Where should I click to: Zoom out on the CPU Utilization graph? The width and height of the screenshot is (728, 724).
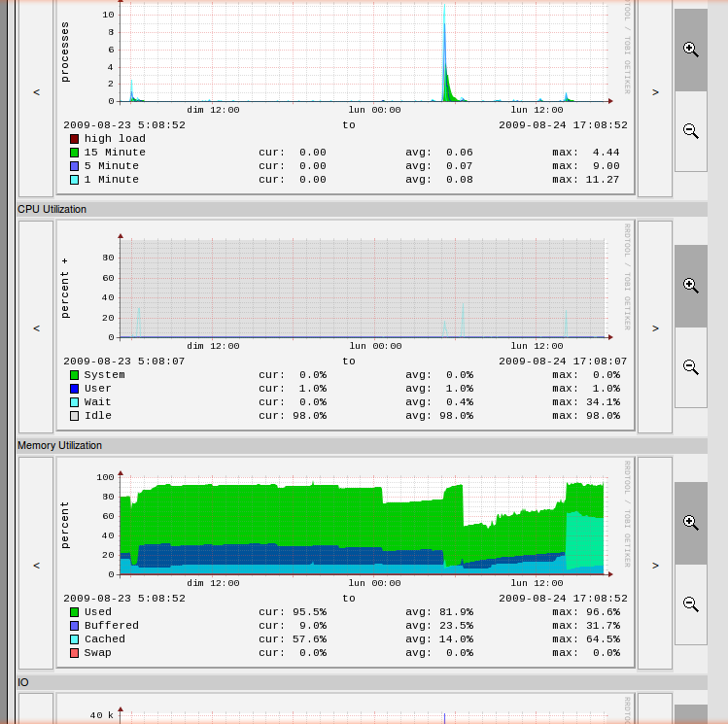[691, 367]
